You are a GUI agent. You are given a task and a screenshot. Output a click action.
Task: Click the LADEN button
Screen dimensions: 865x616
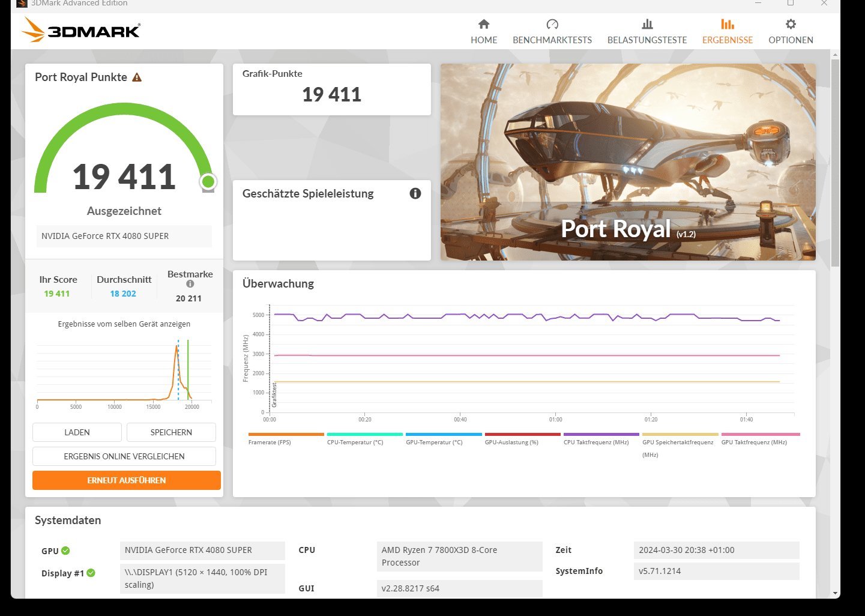[x=77, y=432]
